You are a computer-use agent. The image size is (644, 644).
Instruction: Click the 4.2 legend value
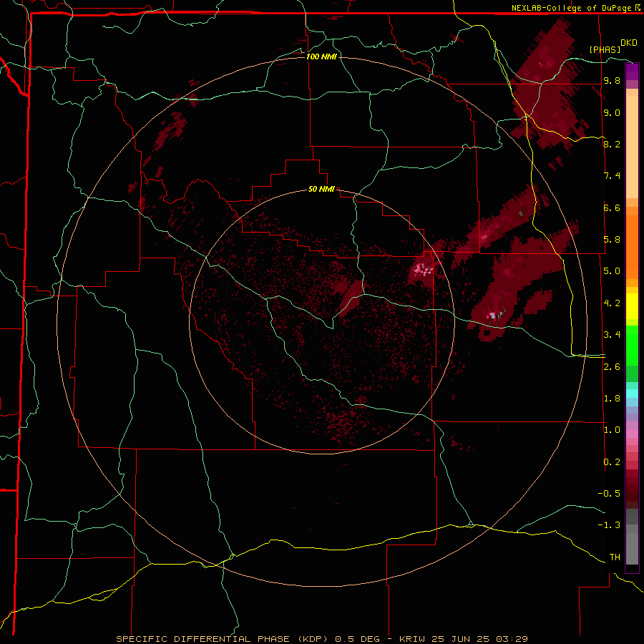tap(612, 303)
